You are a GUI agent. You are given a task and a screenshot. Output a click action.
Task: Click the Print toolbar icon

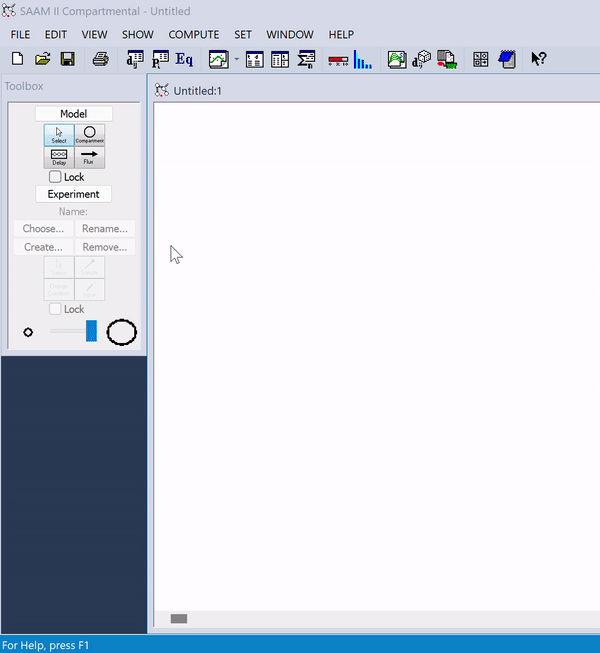pos(100,60)
